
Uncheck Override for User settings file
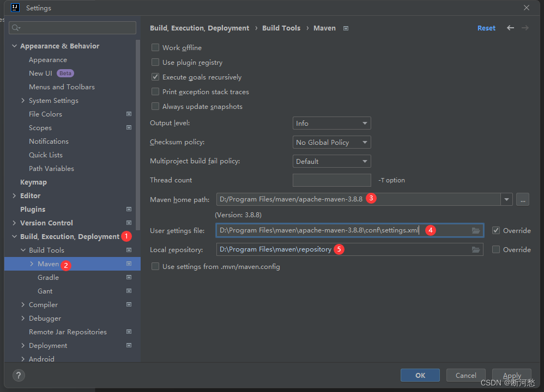[x=496, y=230]
